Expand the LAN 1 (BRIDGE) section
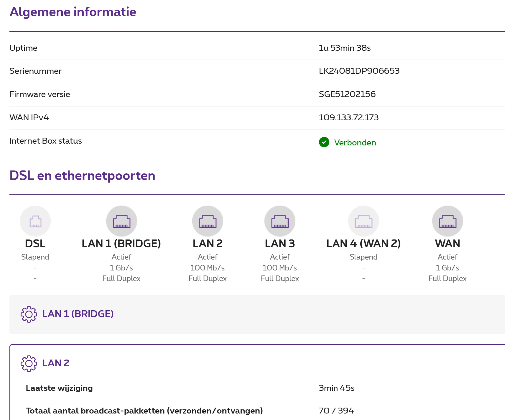 click(78, 314)
